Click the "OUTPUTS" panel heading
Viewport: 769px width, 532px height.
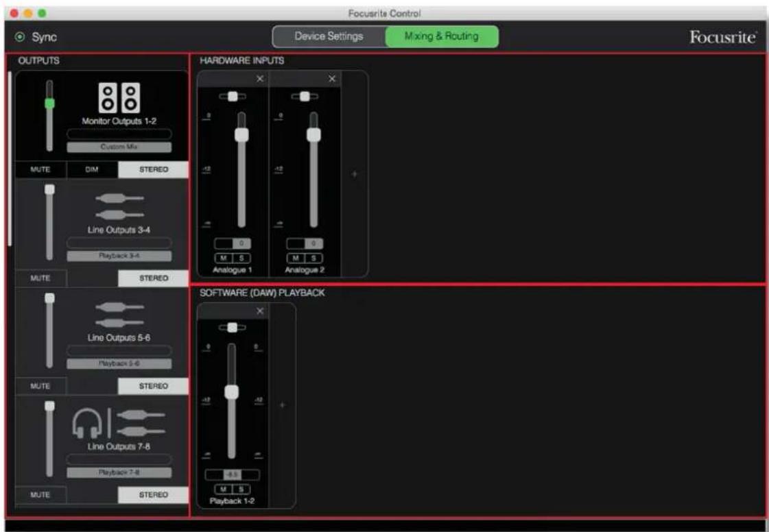(38, 60)
